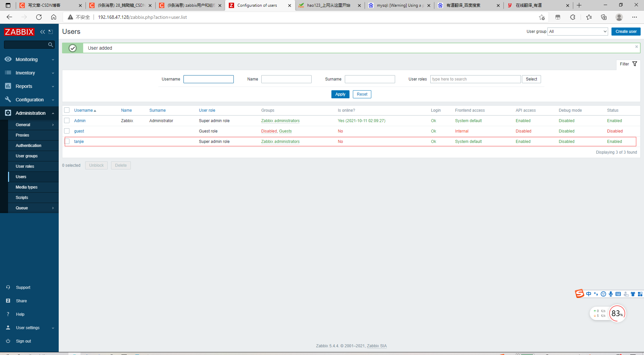Open browser extensions puzzle icon

573,17
